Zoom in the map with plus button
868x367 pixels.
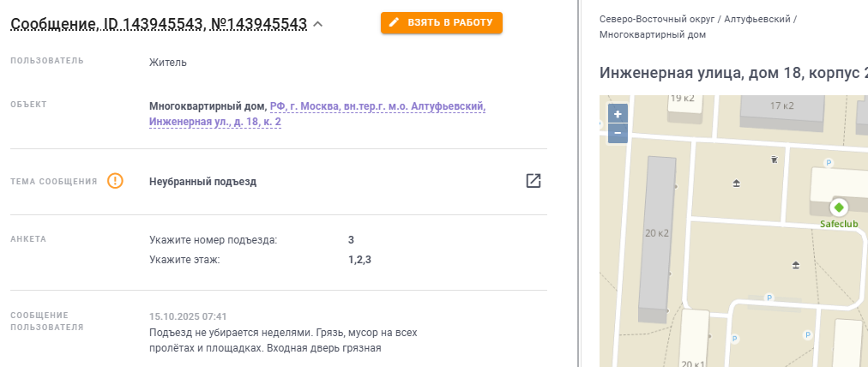[x=618, y=114]
